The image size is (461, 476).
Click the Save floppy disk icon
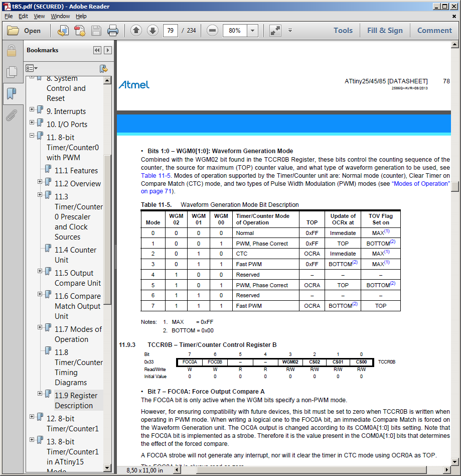click(x=96, y=31)
